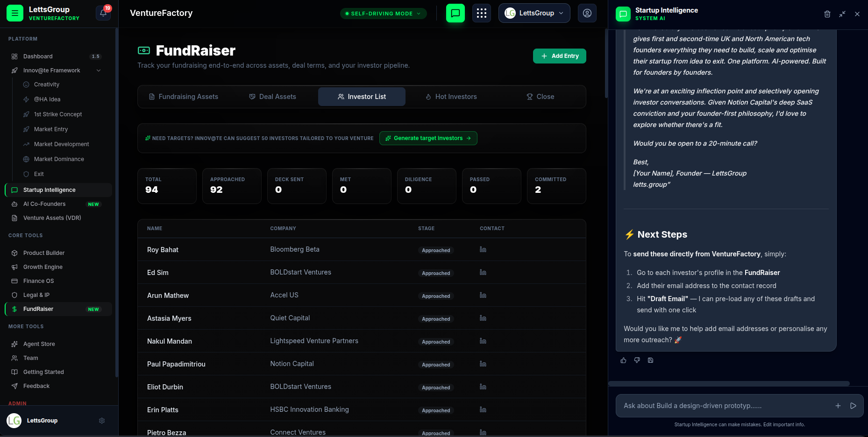Viewport: 868px width, 437px height.
Task: Click Approached badge for Roy Bahat
Action: click(436, 250)
